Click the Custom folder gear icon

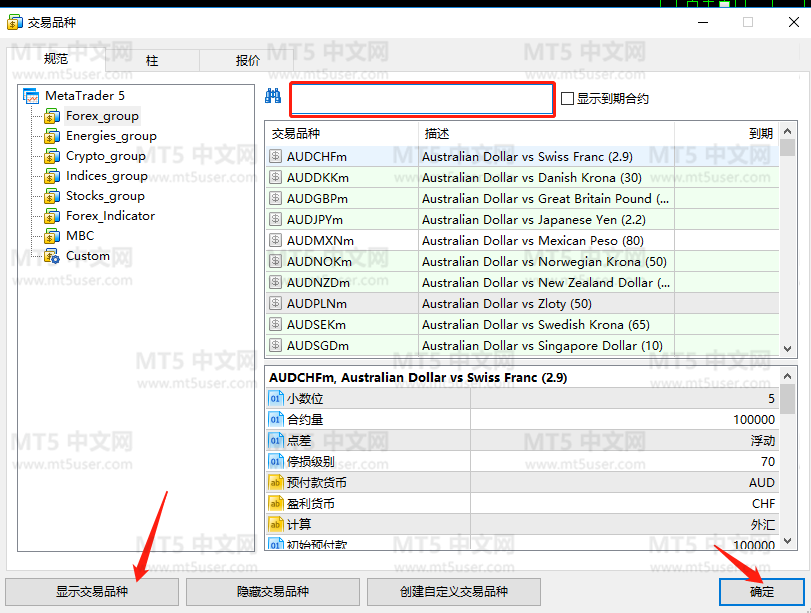(52, 256)
